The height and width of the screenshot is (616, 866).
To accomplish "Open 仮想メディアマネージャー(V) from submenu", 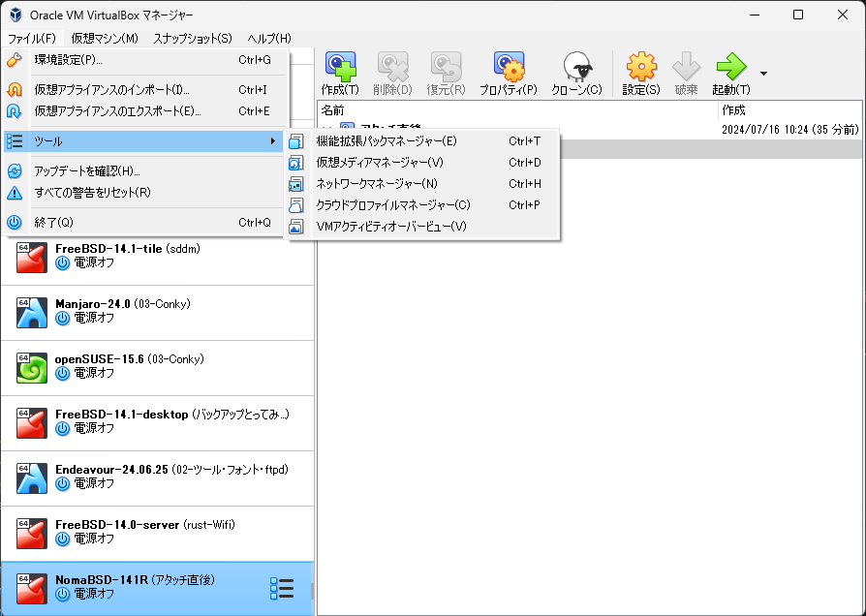I will (x=422, y=163).
